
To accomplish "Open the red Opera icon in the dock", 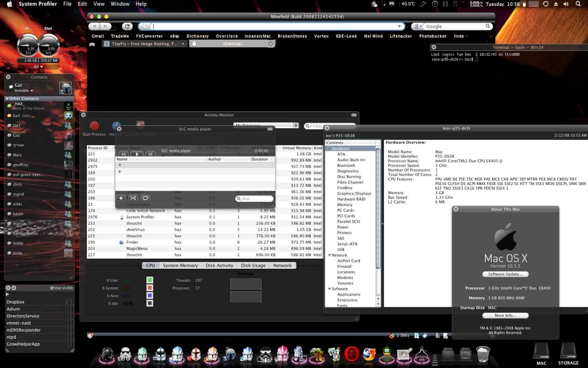I will (x=352, y=355).
